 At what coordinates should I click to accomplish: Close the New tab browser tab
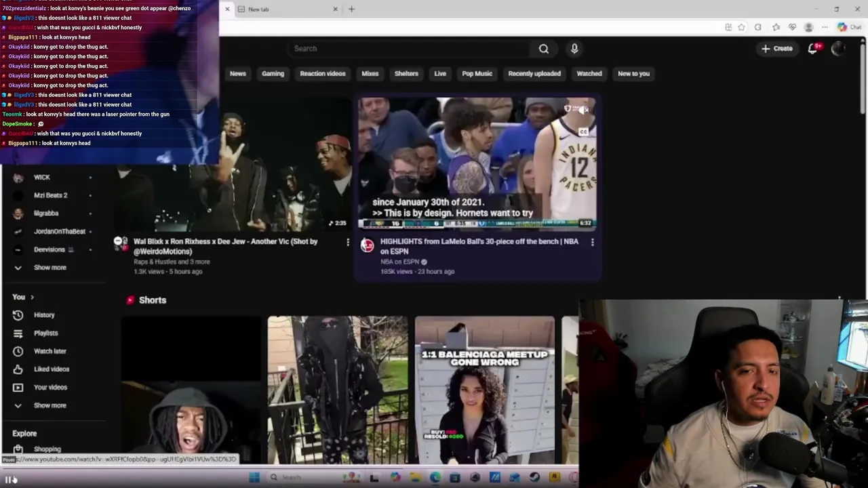tap(335, 9)
